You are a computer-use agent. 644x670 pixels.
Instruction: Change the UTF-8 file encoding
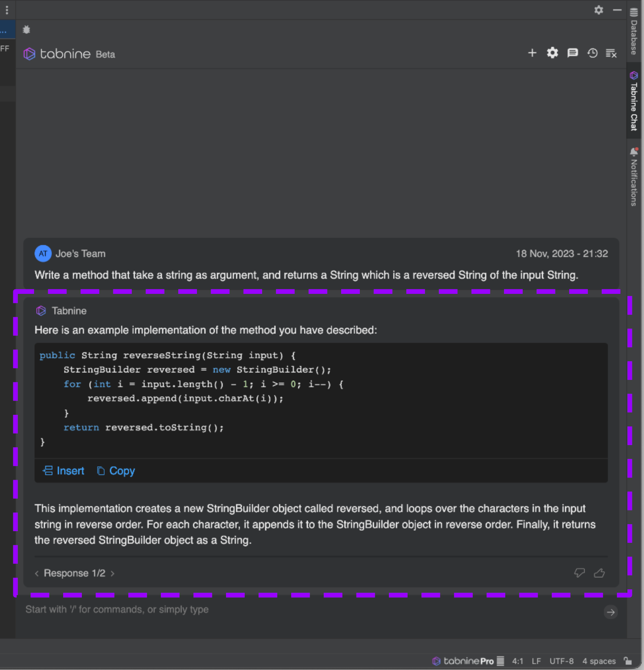tap(561, 661)
